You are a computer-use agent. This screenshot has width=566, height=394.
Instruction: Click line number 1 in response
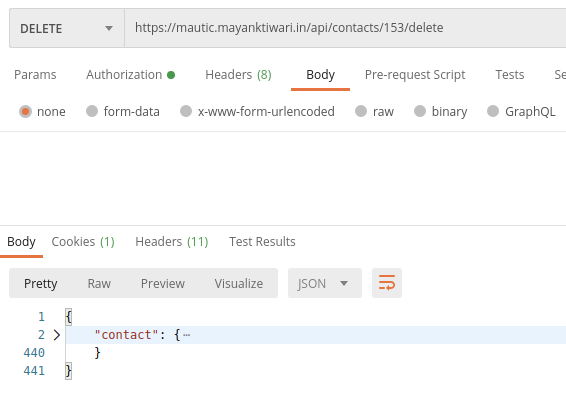[x=41, y=317]
